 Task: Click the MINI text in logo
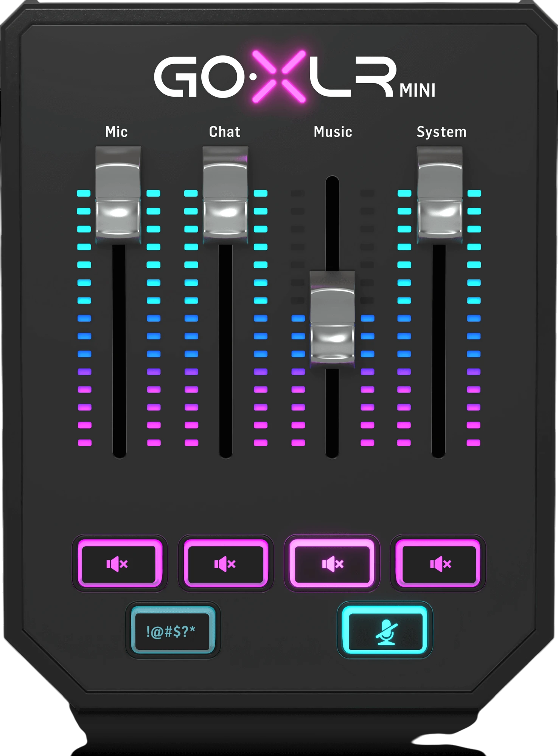point(418,91)
